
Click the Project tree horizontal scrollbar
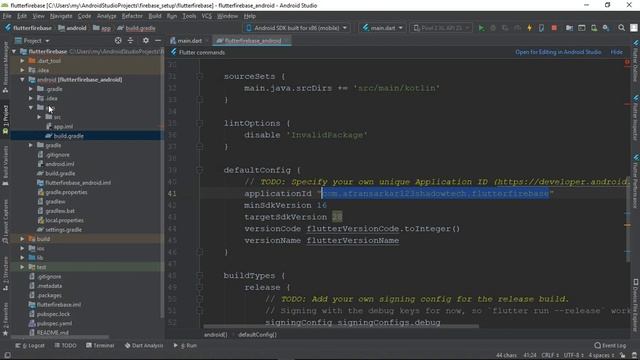[x=61, y=337]
